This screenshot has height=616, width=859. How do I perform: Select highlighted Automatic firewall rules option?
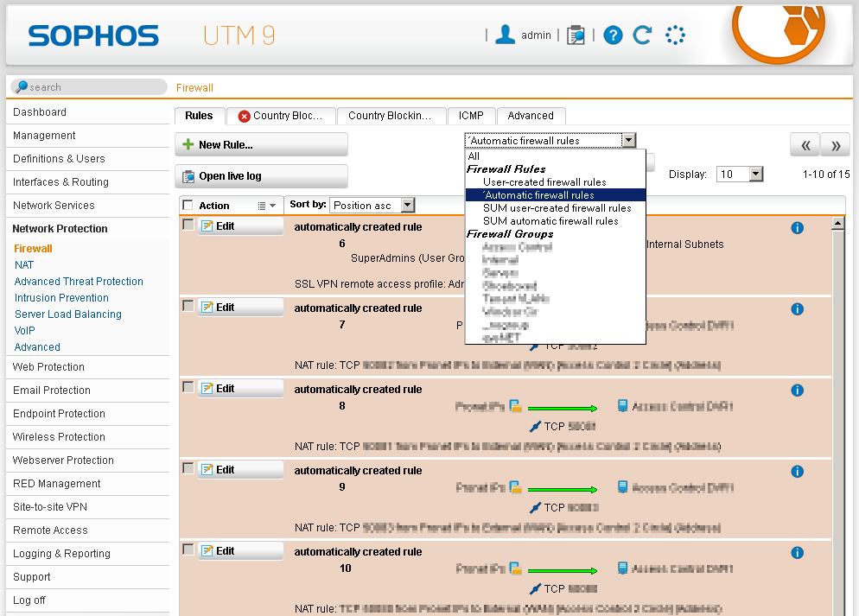pyautogui.click(x=555, y=195)
